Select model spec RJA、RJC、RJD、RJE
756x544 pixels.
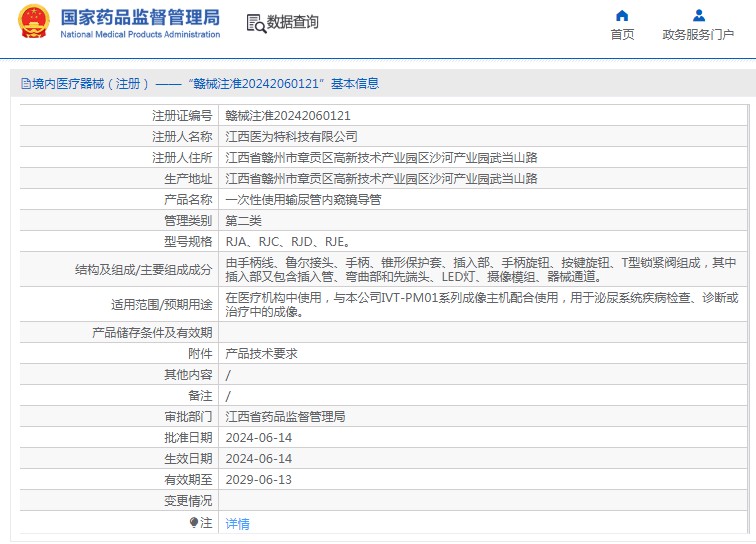point(288,242)
